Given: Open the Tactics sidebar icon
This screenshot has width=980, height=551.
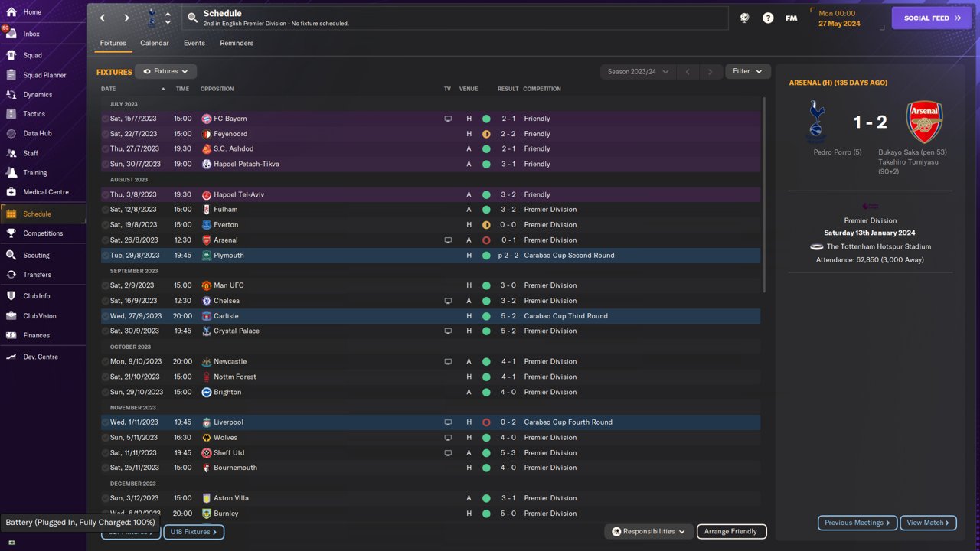Looking at the screenshot, I should (11, 114).
